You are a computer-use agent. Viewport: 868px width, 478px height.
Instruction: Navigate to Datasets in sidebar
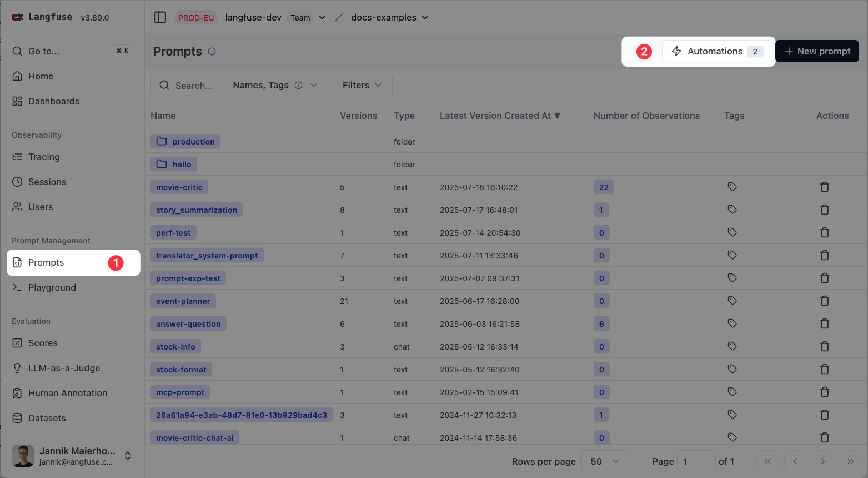[47, 418]
